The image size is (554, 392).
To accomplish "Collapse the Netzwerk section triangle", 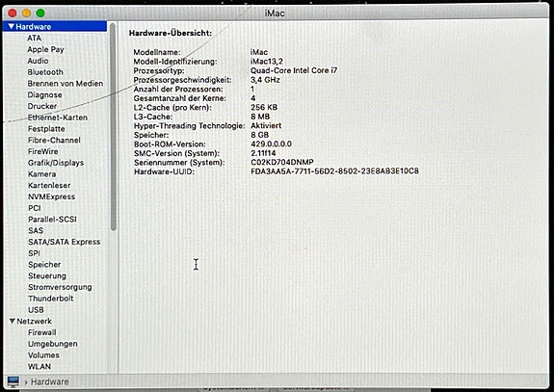I will pos(13,321).
